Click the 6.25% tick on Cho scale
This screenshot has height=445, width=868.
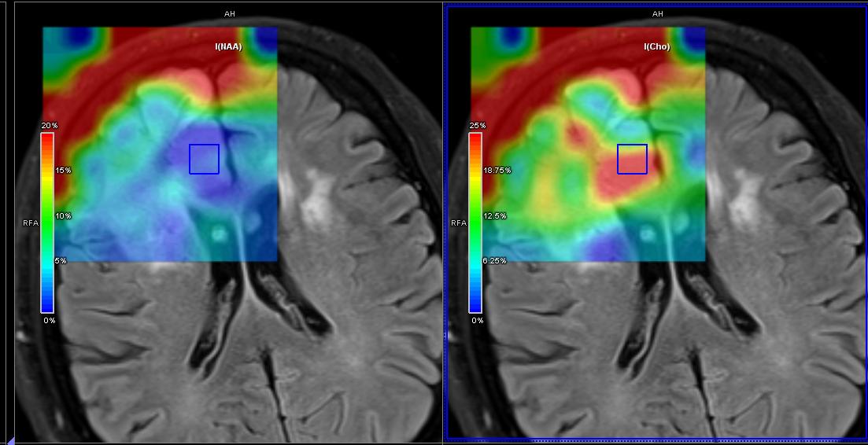[495, 261]
